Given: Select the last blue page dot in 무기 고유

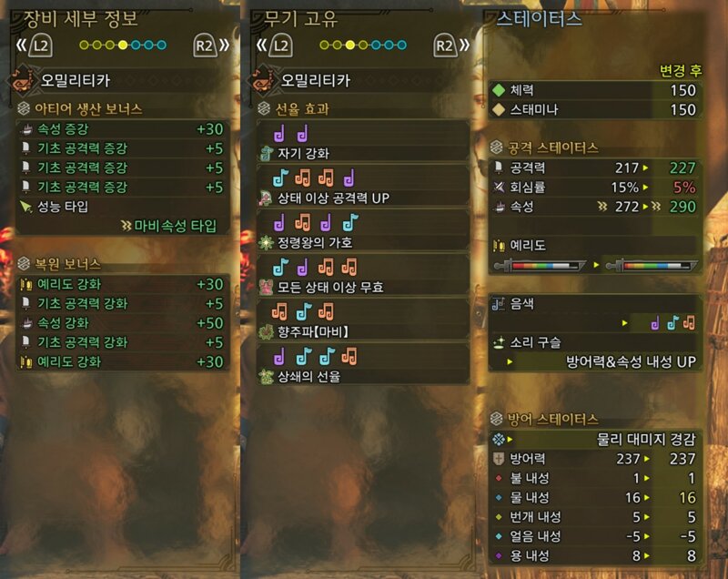Looking at the screenshot, I should [402, 45].
